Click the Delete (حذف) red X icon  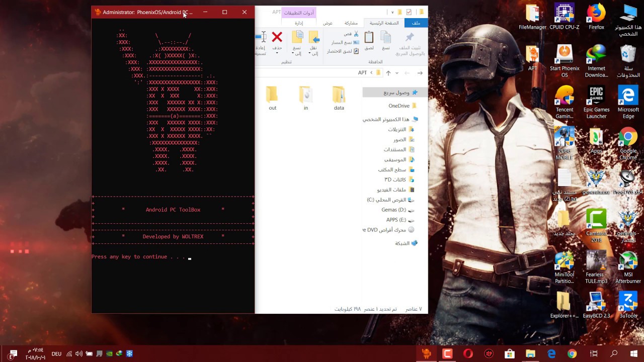pos(277,37)
